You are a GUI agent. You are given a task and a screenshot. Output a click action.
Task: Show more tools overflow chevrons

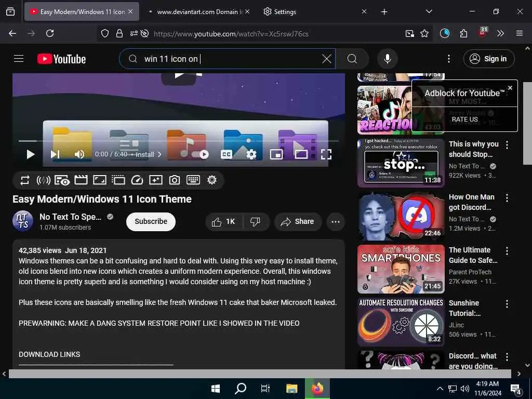pyautogui.click(x=500, y=33)
